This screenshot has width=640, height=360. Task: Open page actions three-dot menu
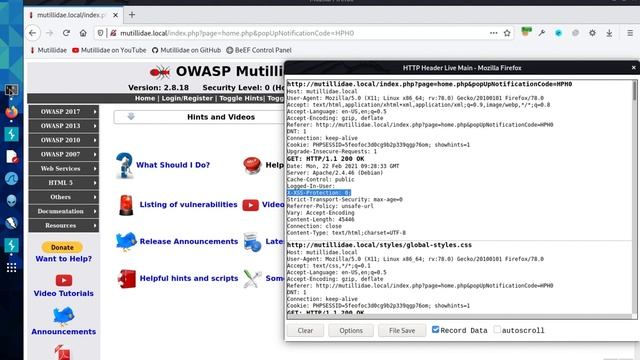point(493,33)
